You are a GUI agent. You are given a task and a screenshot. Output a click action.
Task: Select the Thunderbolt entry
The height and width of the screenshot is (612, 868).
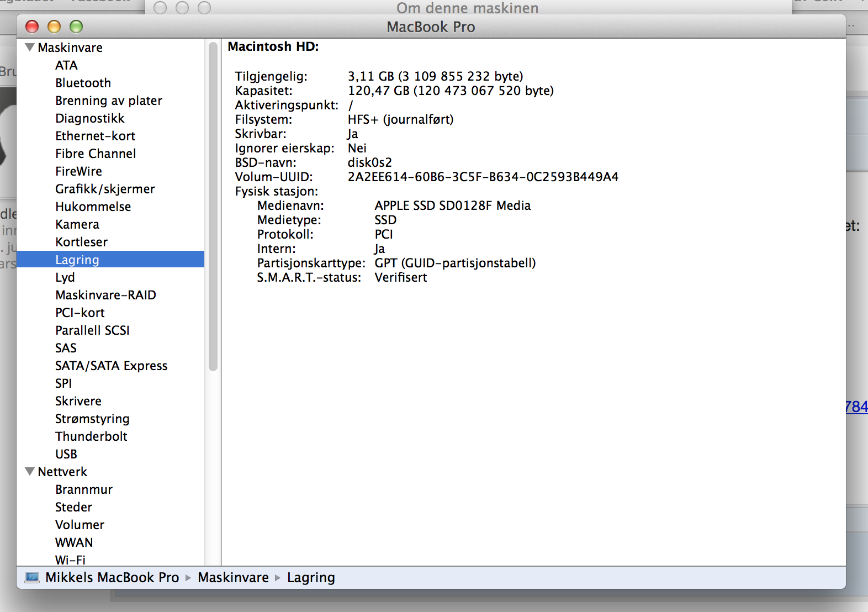[x=91, y=436]
